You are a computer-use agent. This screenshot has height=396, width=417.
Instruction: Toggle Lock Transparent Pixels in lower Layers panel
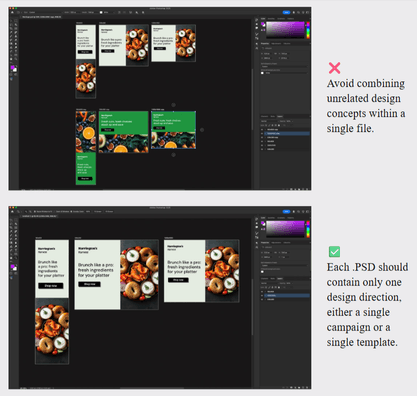tap(266, 287)
